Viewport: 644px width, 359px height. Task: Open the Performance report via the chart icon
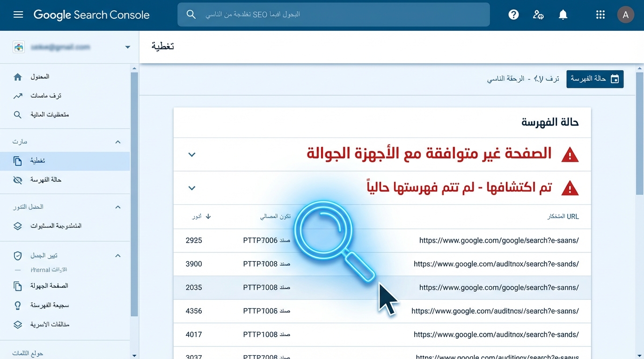pyautogui.click(x=18, y=95)
